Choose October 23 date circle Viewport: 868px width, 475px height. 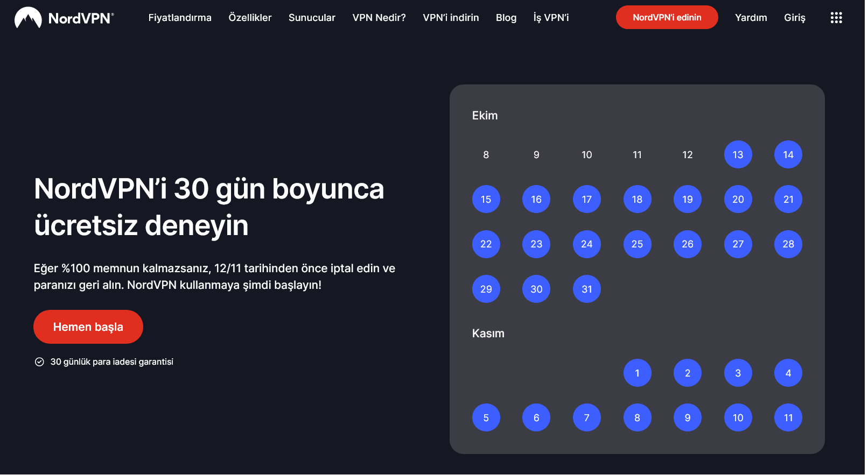[x=536, y=244]
